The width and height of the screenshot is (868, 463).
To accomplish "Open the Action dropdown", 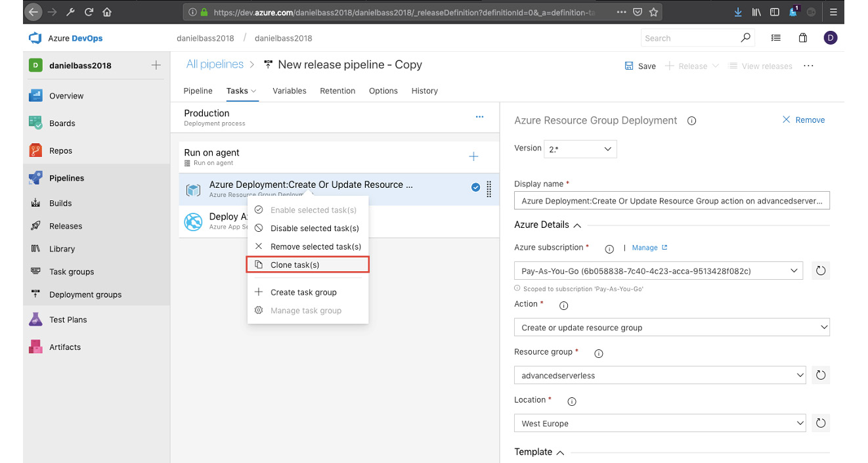I will pyautogui.click(x=672, y=327).
